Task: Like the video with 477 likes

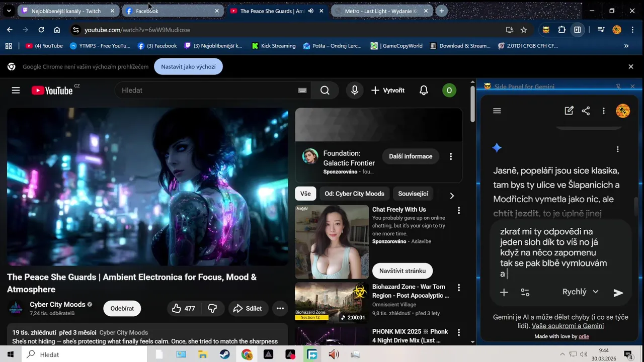Action: coord(184,309)
